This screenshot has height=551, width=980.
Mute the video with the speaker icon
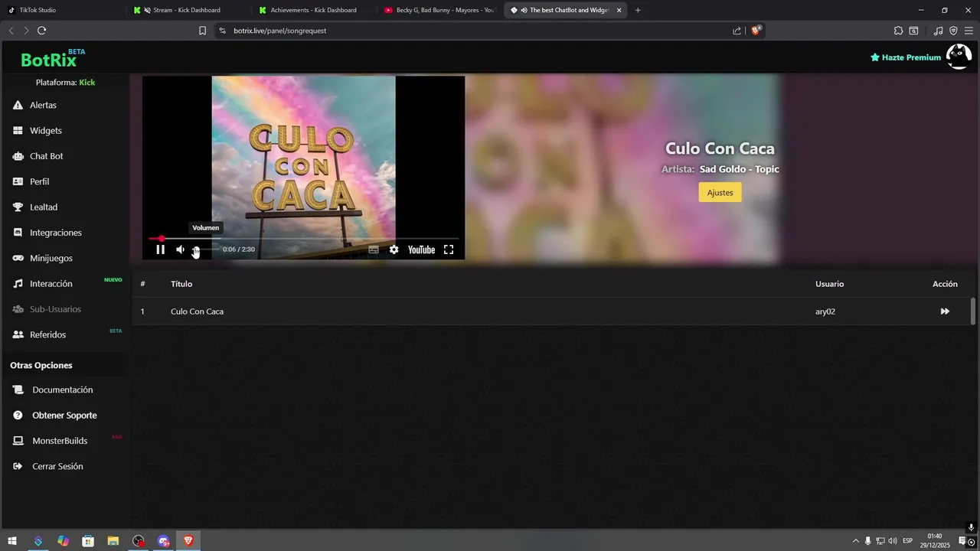181,249
